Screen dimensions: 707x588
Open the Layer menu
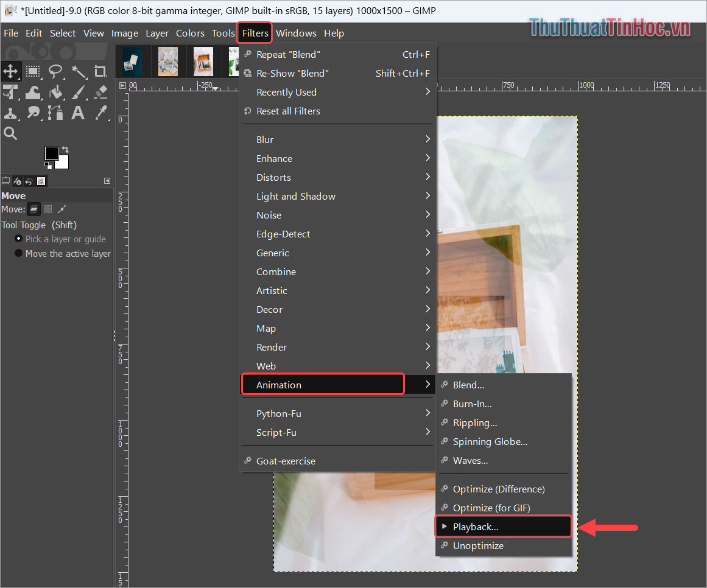[157, 33]
